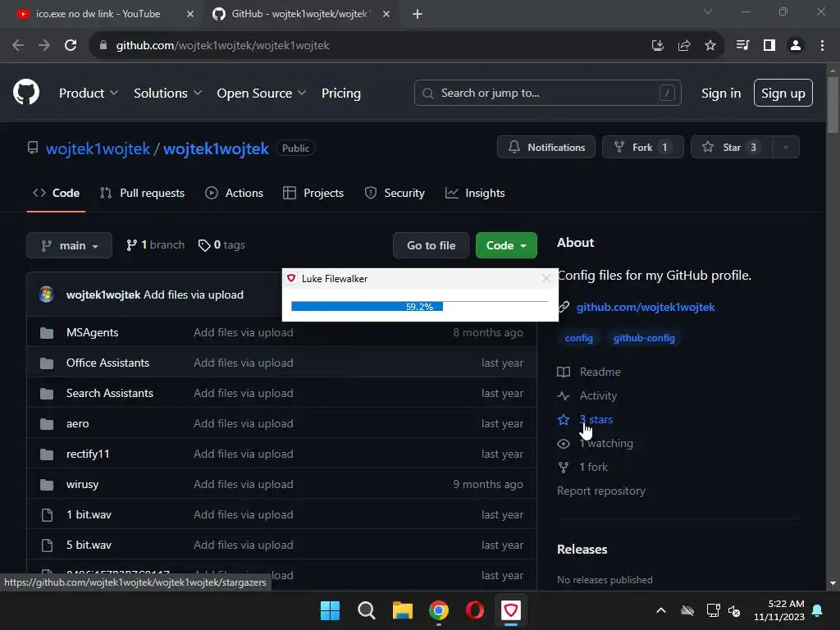
Task: Click Go to file button
Action: point(431,245)
